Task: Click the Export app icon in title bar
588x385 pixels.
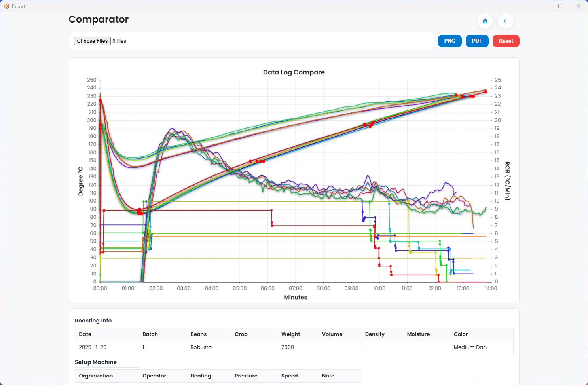Action: (x=7, y=6)
